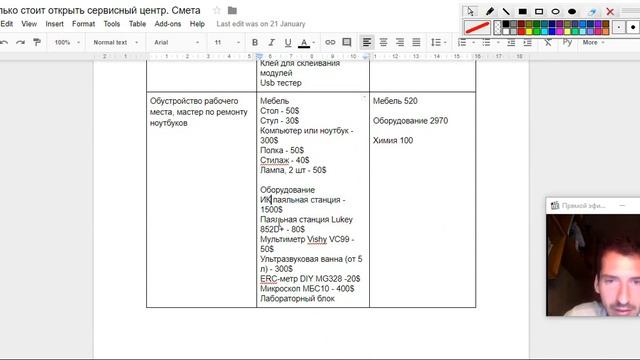Click the 'Мебель 520' cell text
The height and width of the screenshot is (360, 640).
(x=395, y=101)
